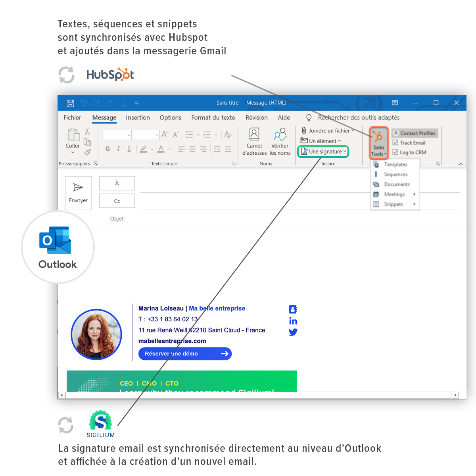Click Vérifier les noms icon
This screenshot has height=476, width=476.
click(280, 142)
